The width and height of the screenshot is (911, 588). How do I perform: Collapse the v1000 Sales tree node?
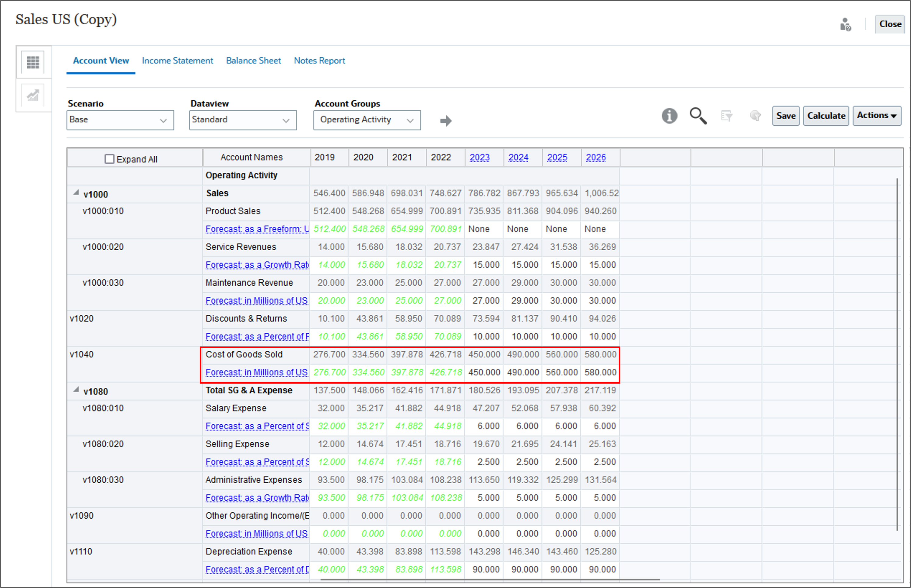click(76, 193)
